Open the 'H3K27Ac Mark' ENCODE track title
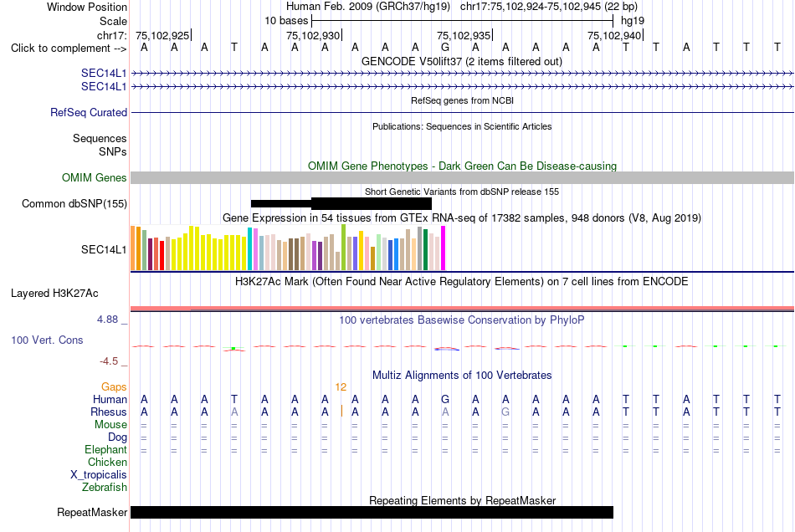Viewport: 795px width, 532px height. 461,281
